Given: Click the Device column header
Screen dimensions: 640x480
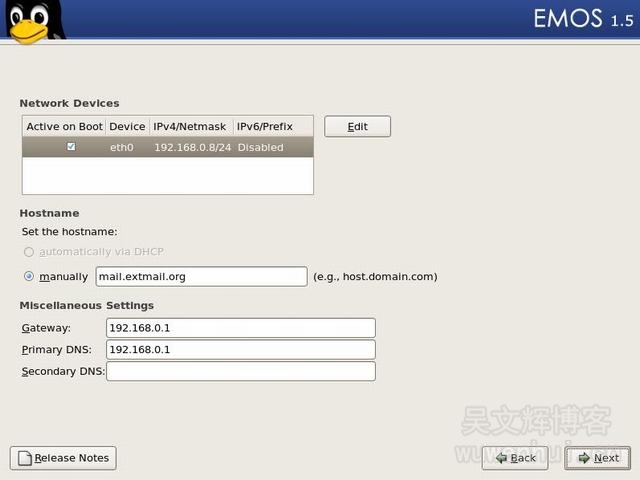Looking at the screenshot, I should pyautogui.click(x=127, y=127).
